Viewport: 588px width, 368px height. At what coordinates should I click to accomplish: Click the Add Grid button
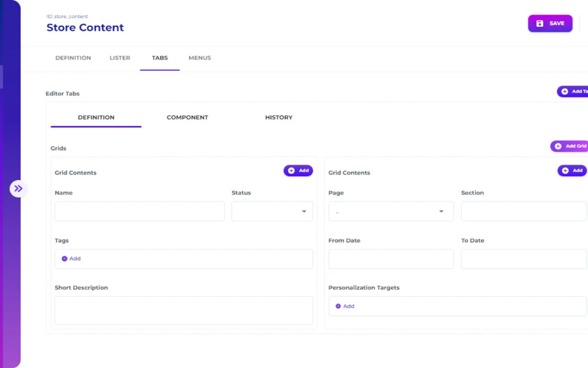point(569,146)
